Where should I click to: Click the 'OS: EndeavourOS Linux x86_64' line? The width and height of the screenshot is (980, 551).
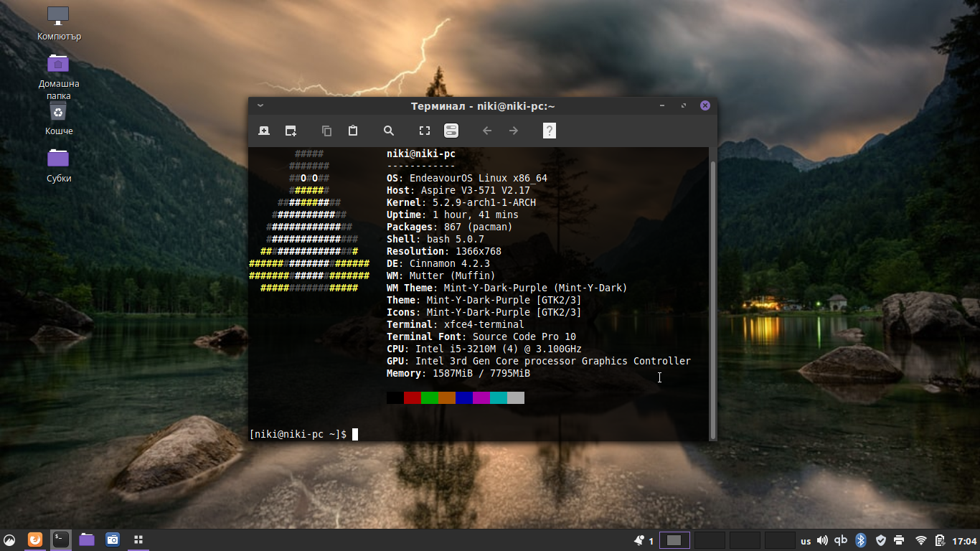pyautogui.click(x=467, y=178)
